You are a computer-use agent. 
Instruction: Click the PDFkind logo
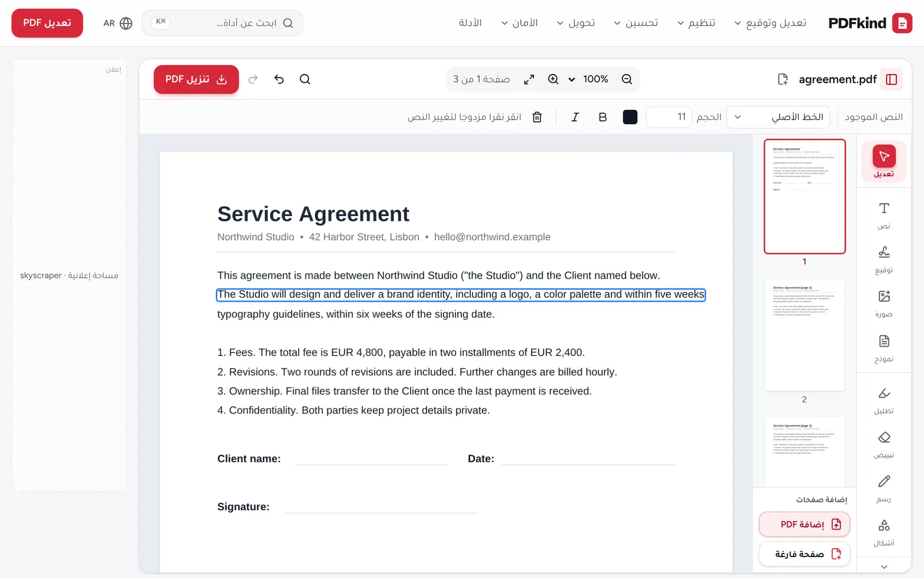tap(870, 23)
